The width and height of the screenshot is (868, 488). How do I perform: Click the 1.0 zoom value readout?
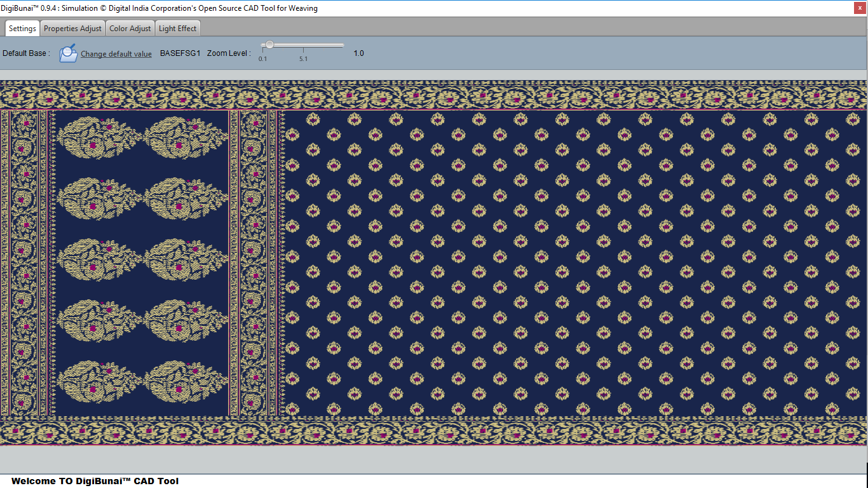click(358, 53)
